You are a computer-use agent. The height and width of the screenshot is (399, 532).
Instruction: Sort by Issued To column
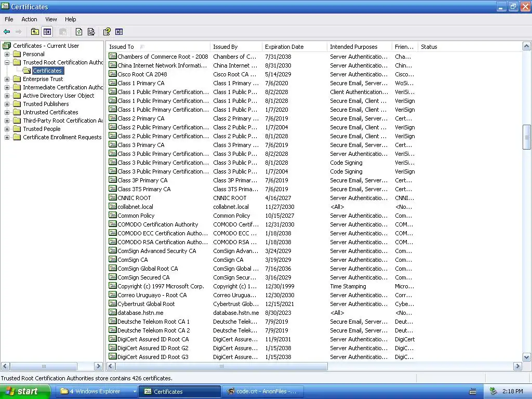[x=158, y=47]
